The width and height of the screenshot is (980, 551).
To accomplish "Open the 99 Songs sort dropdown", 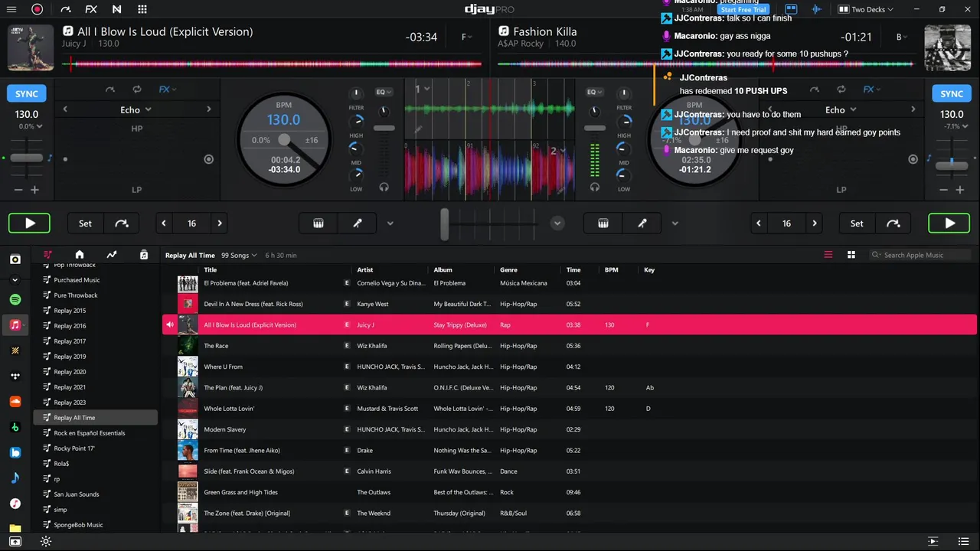I will 238,255.
